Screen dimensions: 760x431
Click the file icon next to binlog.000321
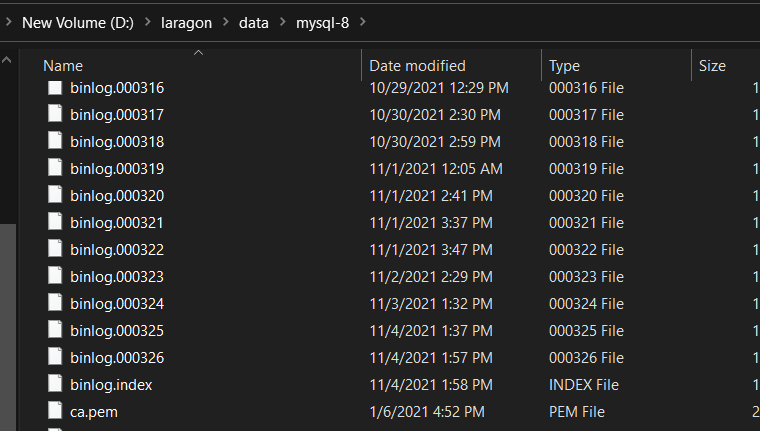click(x=55, y=222)
